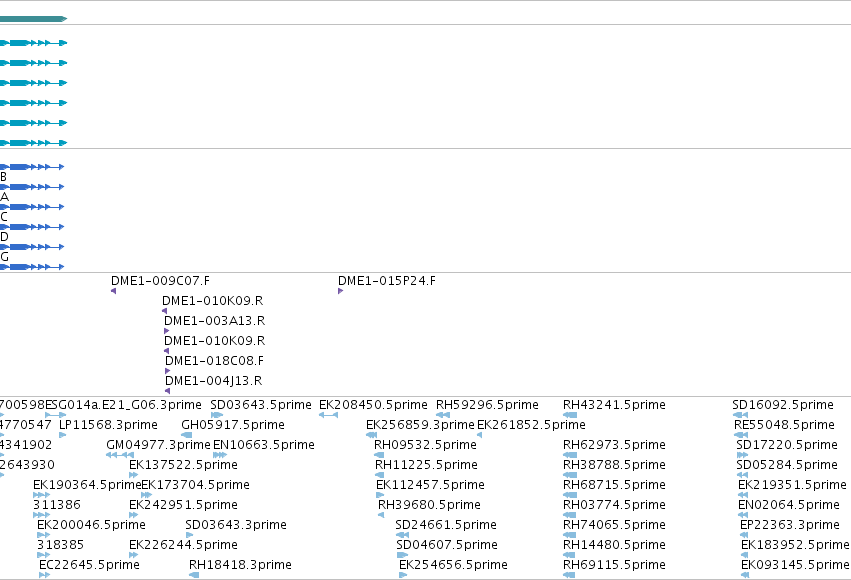Click EK200046.5prime label
851x580 pixels.
point(91,525)
